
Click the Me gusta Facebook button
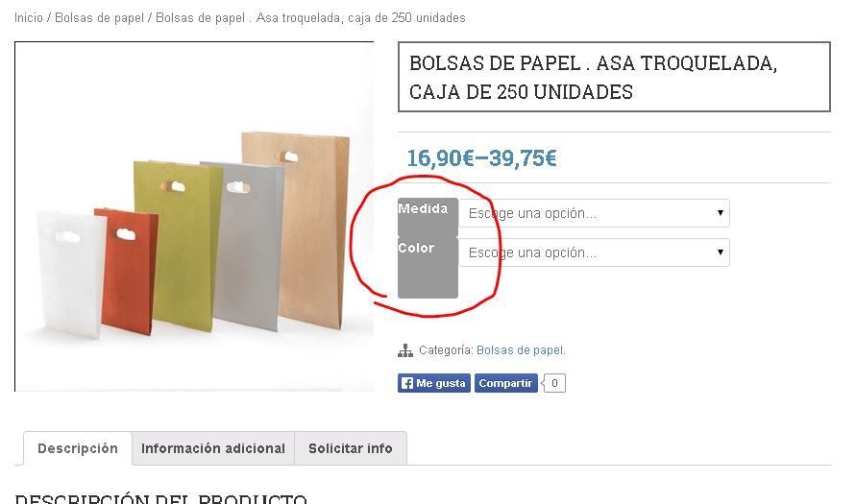click(434, 383)
